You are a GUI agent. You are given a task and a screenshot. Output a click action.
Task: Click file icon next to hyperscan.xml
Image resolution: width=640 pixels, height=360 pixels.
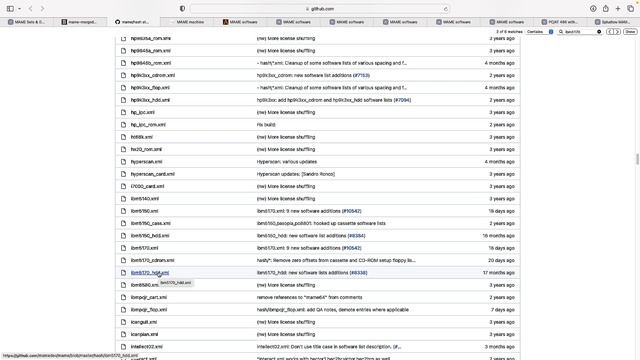[x=123, y=162]
